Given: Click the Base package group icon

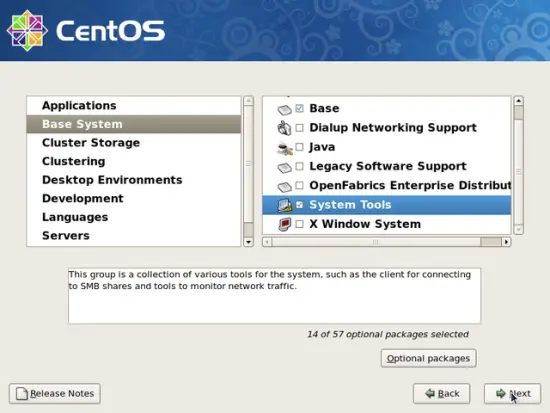Looking at the screenshot, I should [284, 110].
